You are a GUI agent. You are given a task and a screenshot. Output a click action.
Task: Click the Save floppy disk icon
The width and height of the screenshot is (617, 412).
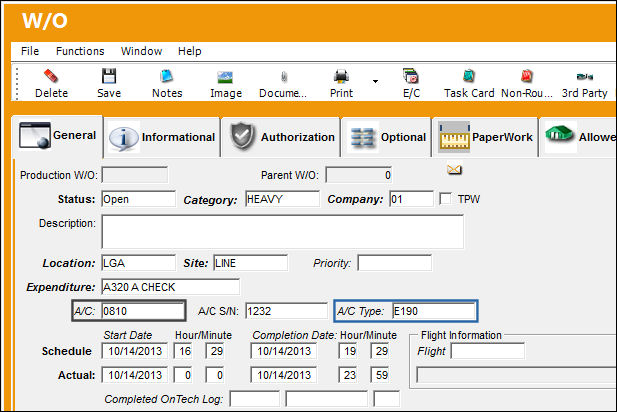(x=109, y=76)
